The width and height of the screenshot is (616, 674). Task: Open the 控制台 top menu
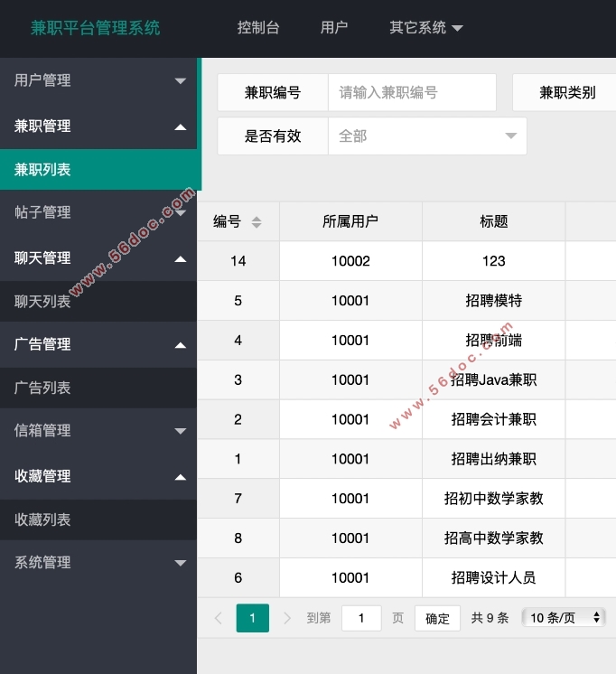click(258, 28)
